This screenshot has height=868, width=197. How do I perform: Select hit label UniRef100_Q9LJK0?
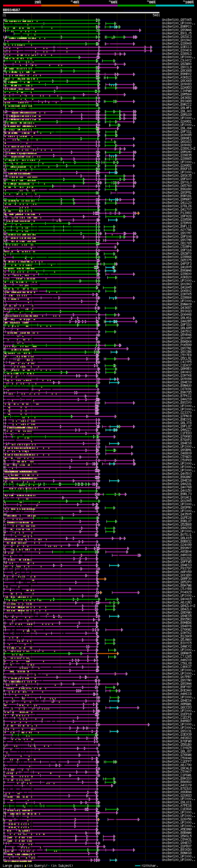pos(177,111)
